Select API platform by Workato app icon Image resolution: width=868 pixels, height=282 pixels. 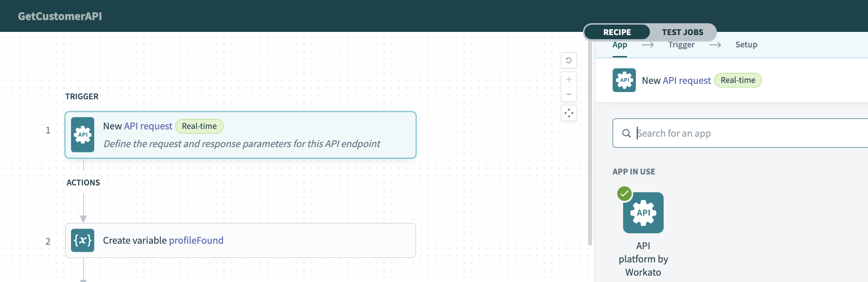pos(643,213)
